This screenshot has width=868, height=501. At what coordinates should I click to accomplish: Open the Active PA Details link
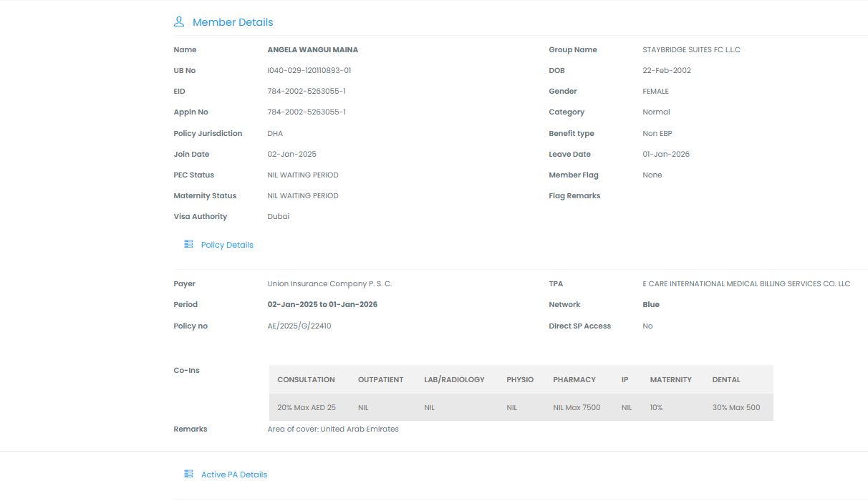coord(233,475)
